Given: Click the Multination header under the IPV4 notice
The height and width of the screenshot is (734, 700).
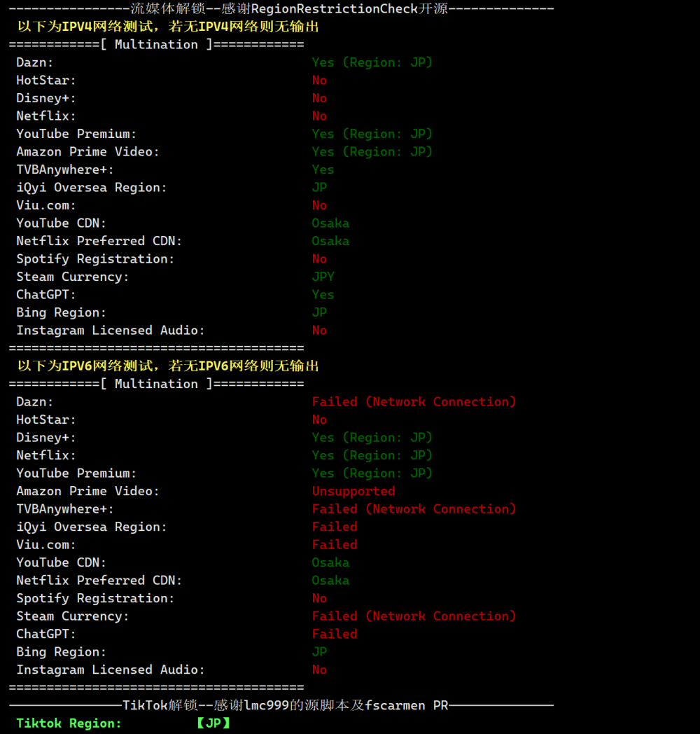Looking at the screenshot, I should click(x=156, y=45).
